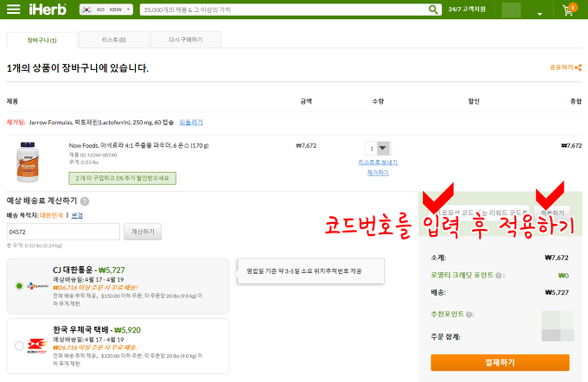Click the orange 결제하기 checkout button

coord(500,362)
